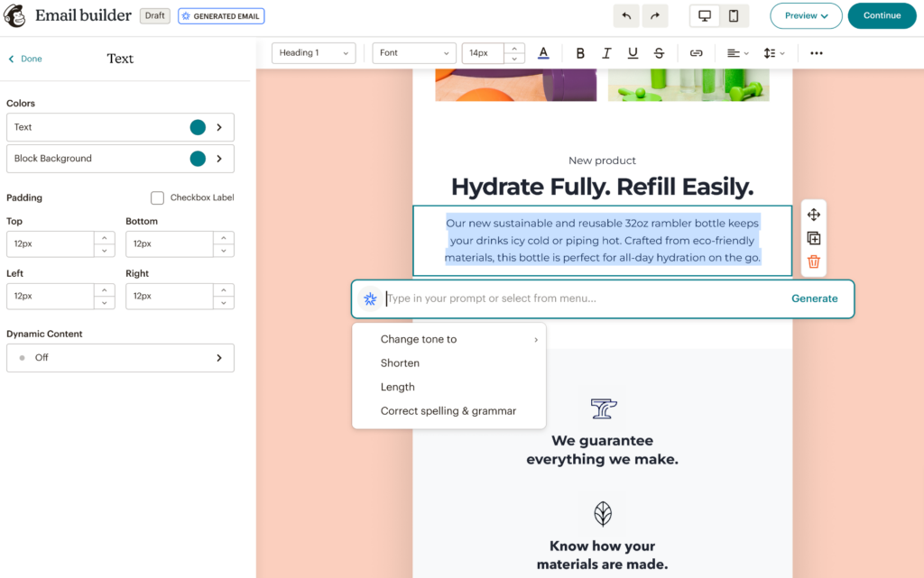Image resolution: width=924 pixels, height=578 pixels.
Task: Click the New product label text
Action: point(602,161)
